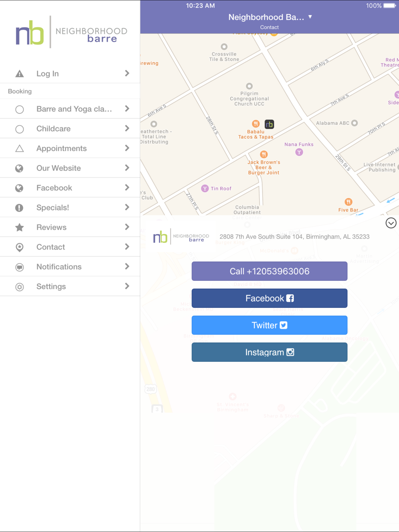Image resolution: width=399 pixels, height=532 pixels.
Task: Tap the Appointments triangle icon
Action: 20,148
